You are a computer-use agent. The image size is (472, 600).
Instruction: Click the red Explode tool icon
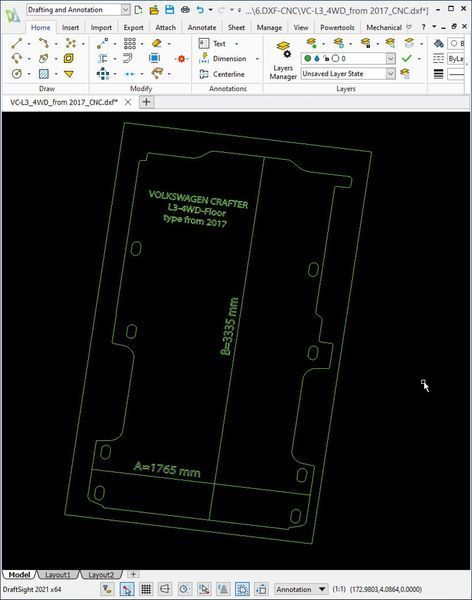(181, 59)
